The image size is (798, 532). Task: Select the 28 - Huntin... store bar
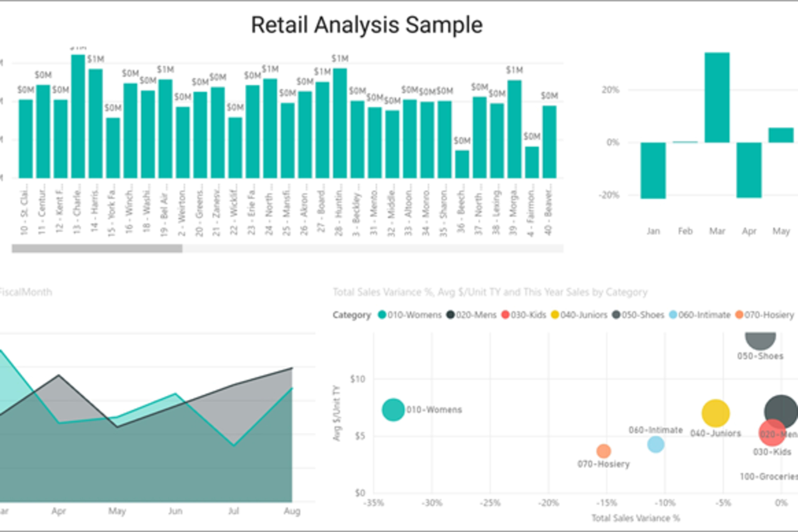point(340,123)
